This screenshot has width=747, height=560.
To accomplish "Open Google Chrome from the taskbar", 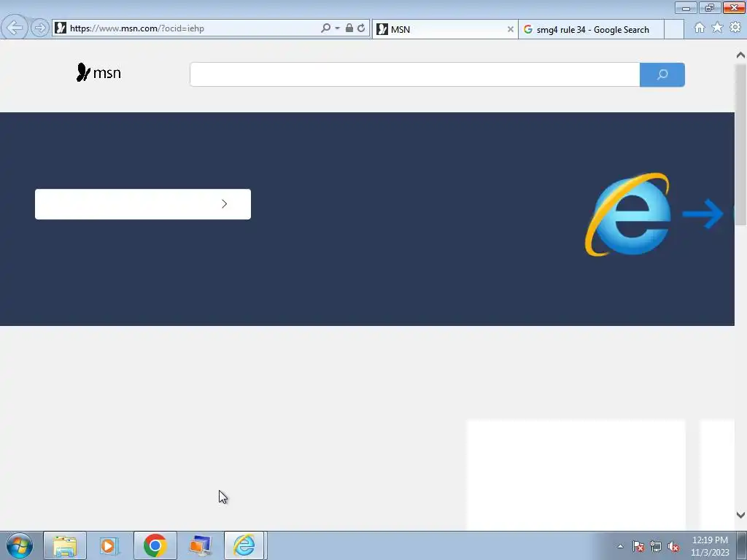I will pos(155,545).
